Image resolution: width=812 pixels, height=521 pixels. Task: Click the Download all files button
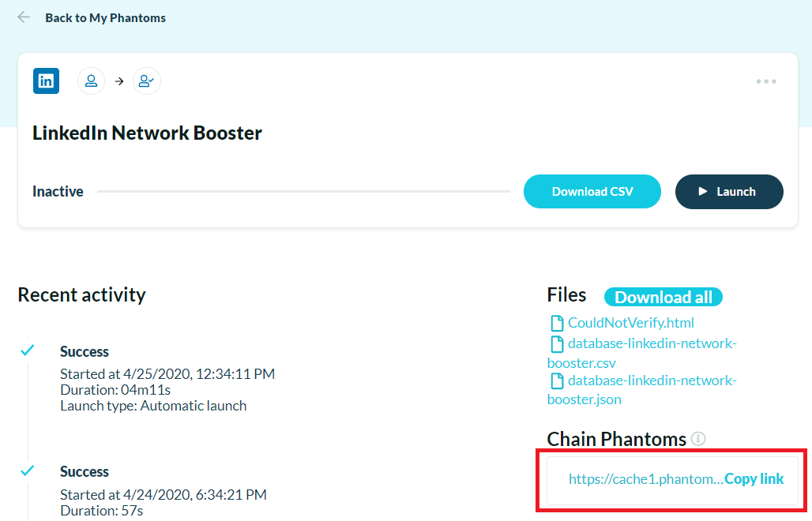pyautogui.click(x=663, y=297)
